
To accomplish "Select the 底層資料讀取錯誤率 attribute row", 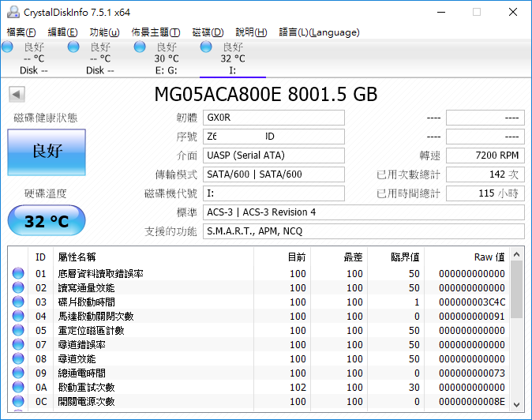I will click(x=259, y=273).
